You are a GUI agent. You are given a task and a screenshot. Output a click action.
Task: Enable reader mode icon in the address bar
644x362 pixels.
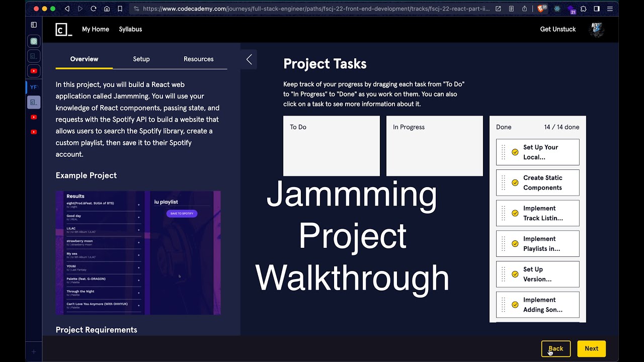511,9
